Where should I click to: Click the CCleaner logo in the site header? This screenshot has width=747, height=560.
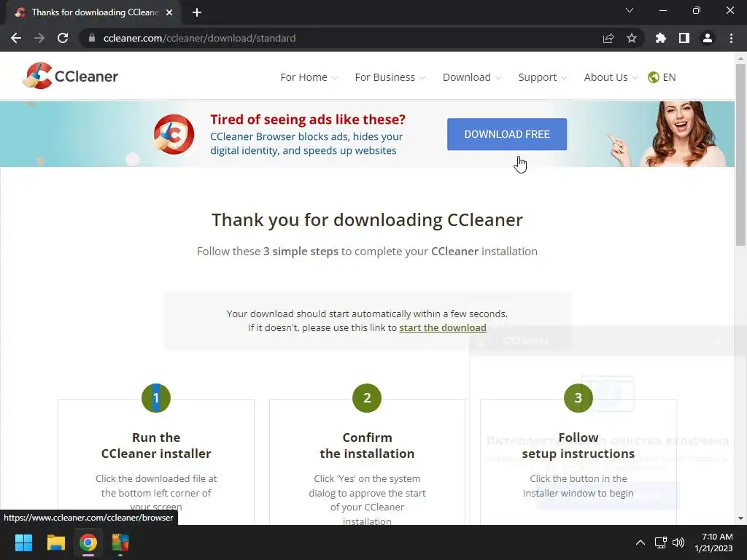pos(70,76)
